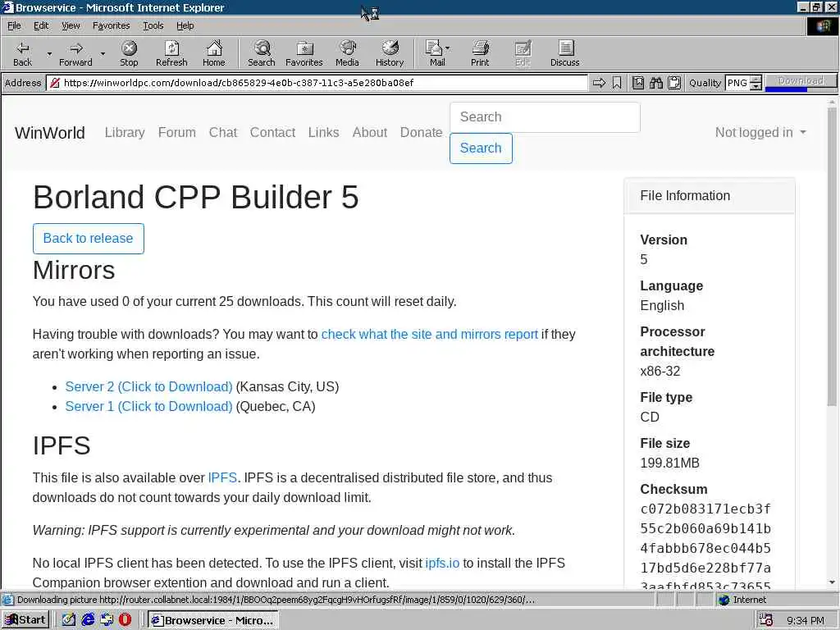Open the ipfs.io link
Screen dimensions: 840x630
click(442, 563)
